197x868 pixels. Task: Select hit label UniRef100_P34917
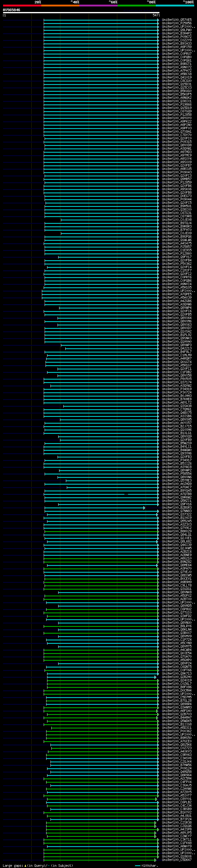pos(177,460)
